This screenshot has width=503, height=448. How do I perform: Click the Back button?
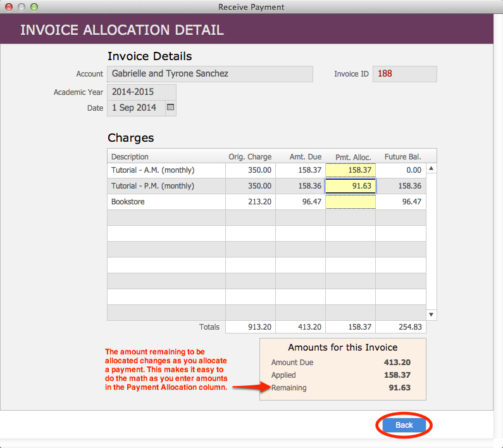[x=404, y=425]
